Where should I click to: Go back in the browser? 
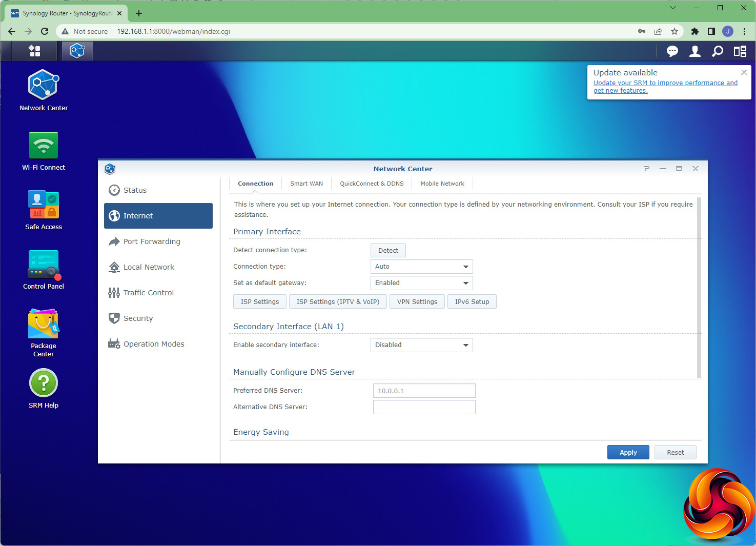[x=12, y=31]
